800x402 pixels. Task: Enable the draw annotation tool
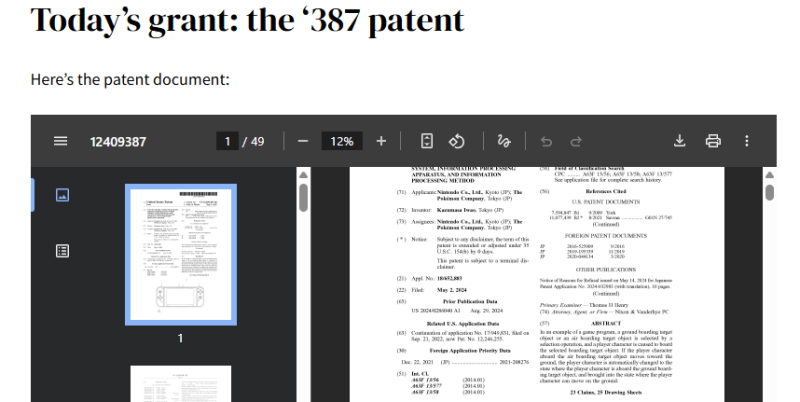[504, 141]
